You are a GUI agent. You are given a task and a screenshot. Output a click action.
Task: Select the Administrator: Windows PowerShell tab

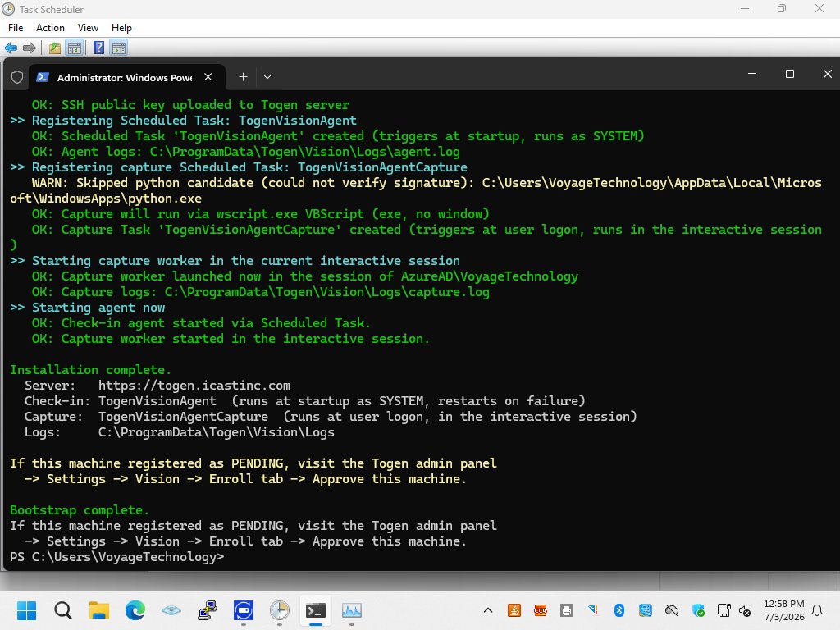pyautogui.click(x=127, y=78)
